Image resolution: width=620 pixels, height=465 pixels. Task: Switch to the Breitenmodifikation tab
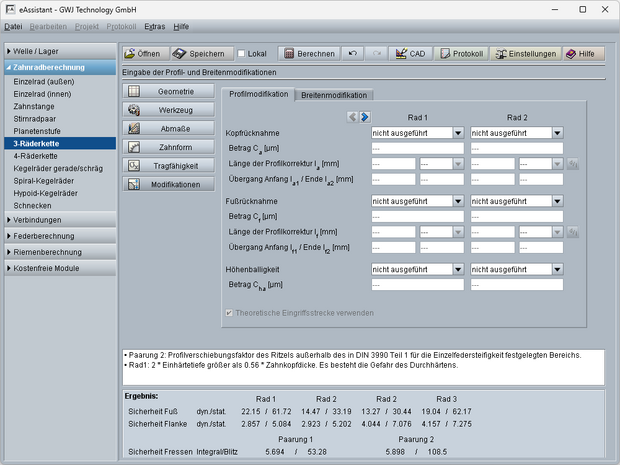pyautogui.click(x=333, y=95)
